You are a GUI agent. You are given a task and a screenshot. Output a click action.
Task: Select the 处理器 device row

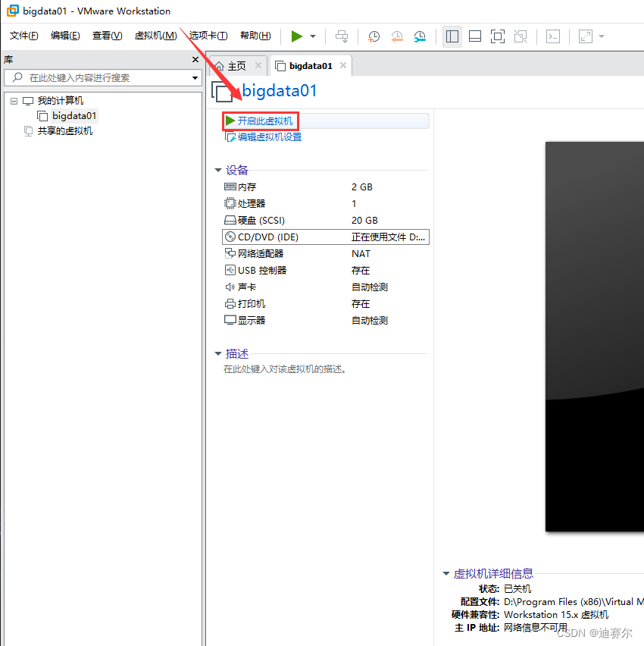click(325, 203)
